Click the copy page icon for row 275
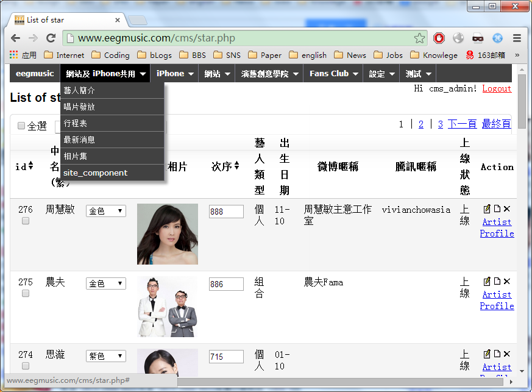532x392 pixels. 497,282
